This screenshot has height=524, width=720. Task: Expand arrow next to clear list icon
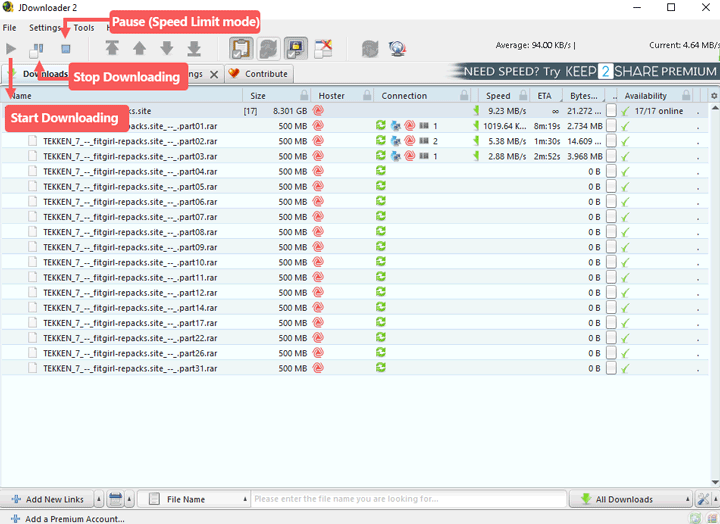coord(129,499)
